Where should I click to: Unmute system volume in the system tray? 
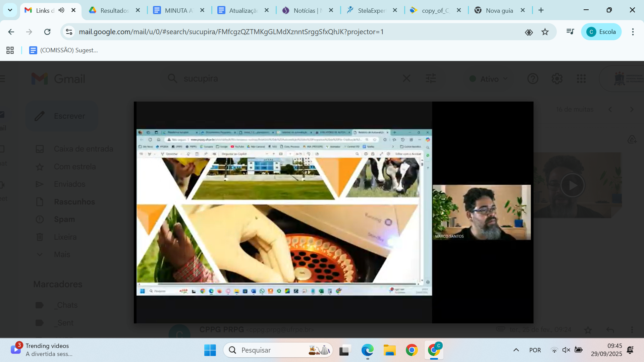pos(566,350)
